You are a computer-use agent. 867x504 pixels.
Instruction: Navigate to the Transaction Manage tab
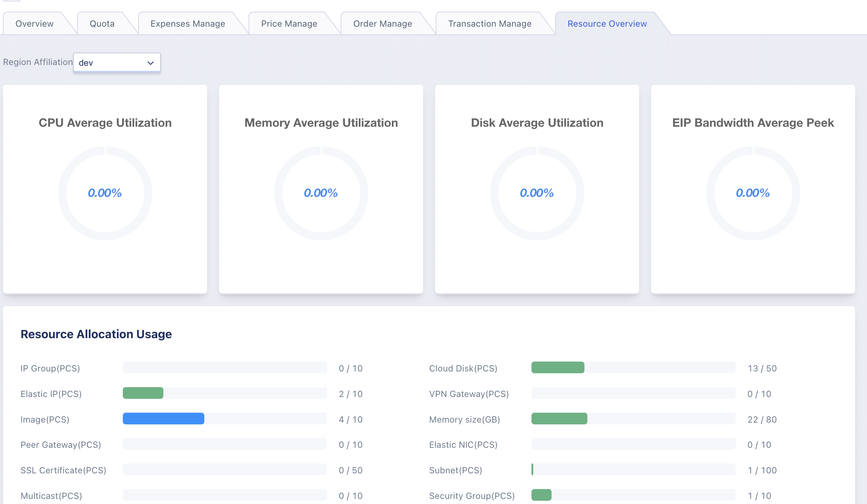point(489,23)
